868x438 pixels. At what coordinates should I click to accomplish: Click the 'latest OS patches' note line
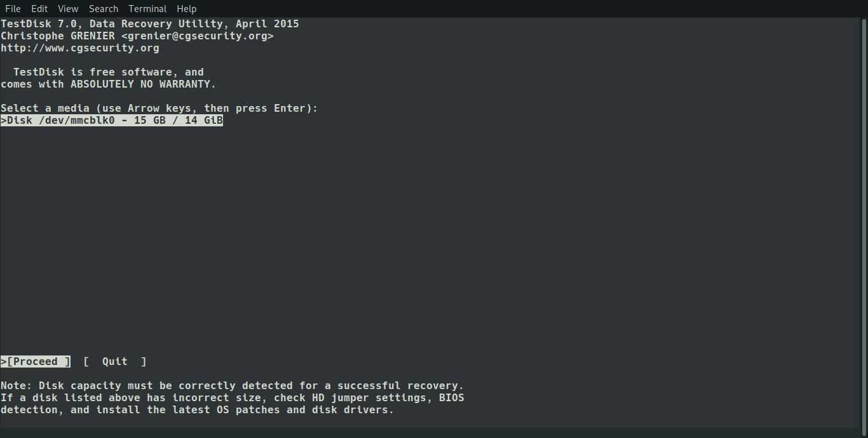tap(197, 410)
